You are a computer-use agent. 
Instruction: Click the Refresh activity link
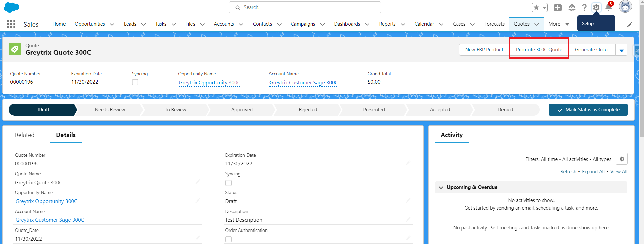[x=568, y=172]
